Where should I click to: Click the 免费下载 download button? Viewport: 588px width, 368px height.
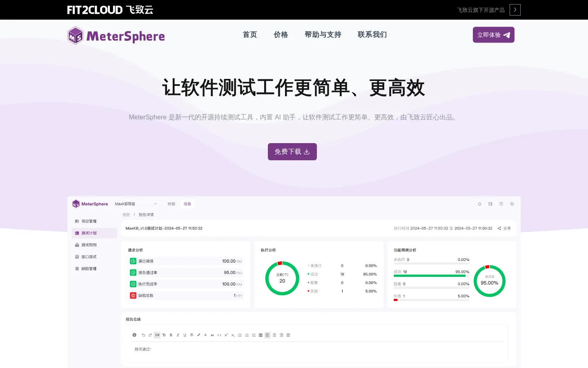click(292, 152)
